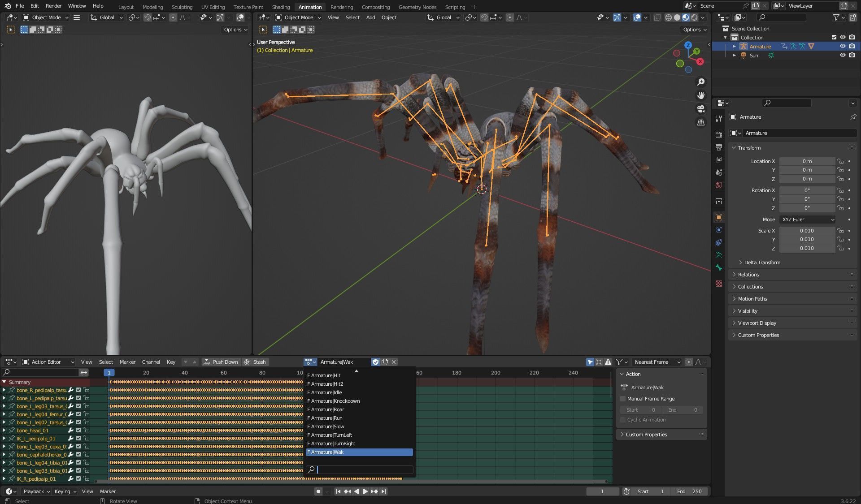Open the Window menu
This screenshot has height=504, width=861.
point(77,6)
